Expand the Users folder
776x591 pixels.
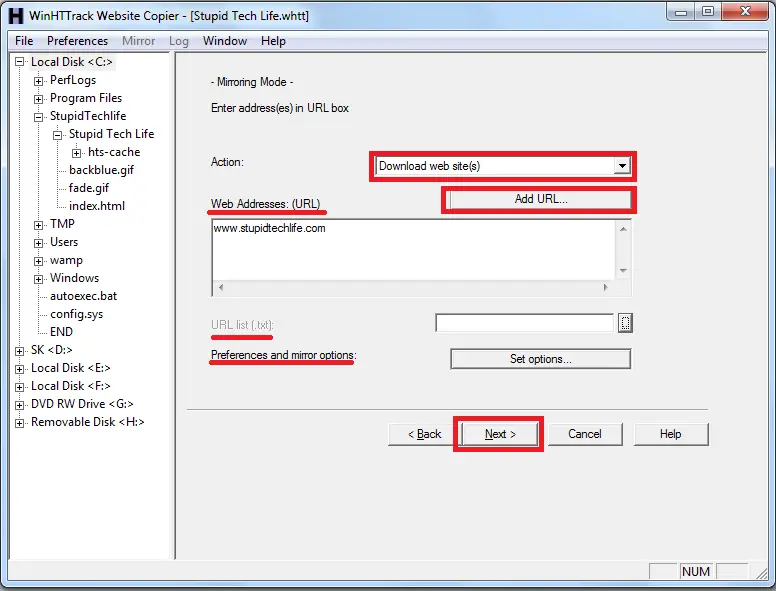pyautogui.click(x=38, y=243)
